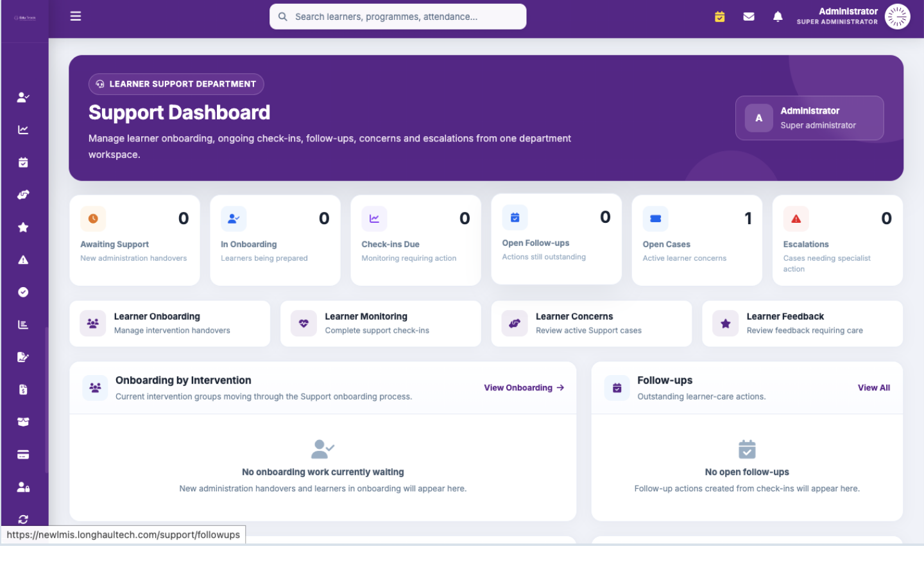Click the sidebar circle checkmark icon

[23, 292]
